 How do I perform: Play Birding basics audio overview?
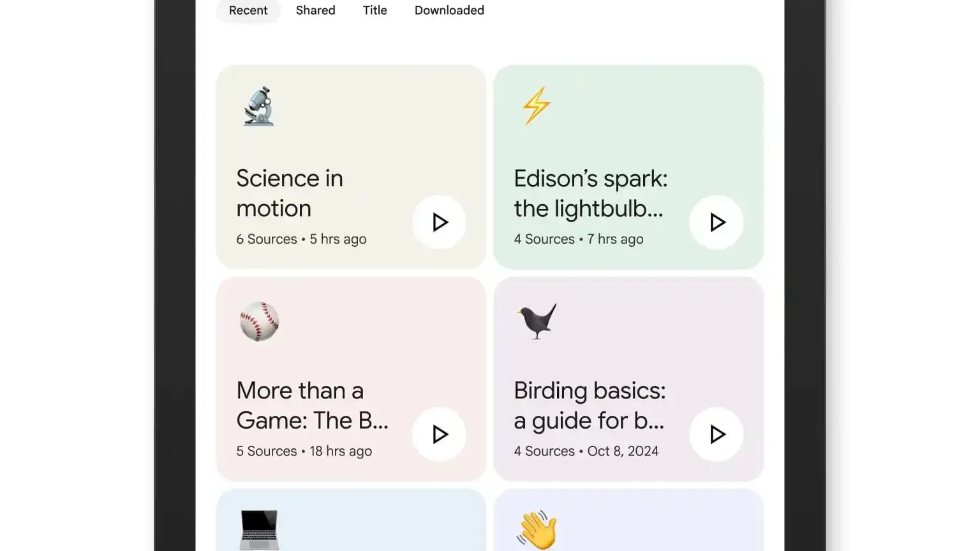click(x=716, y=434)
